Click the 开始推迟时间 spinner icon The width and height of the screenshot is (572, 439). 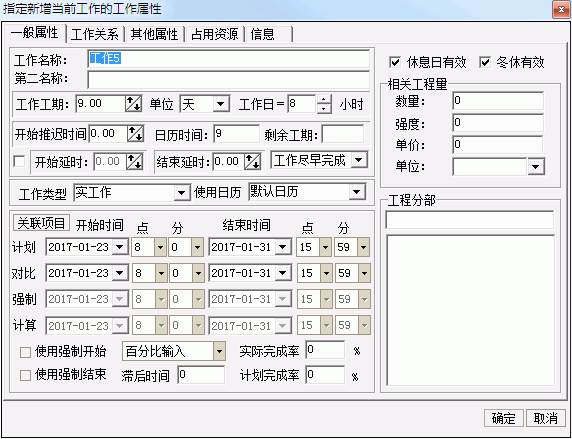(135, 134)
